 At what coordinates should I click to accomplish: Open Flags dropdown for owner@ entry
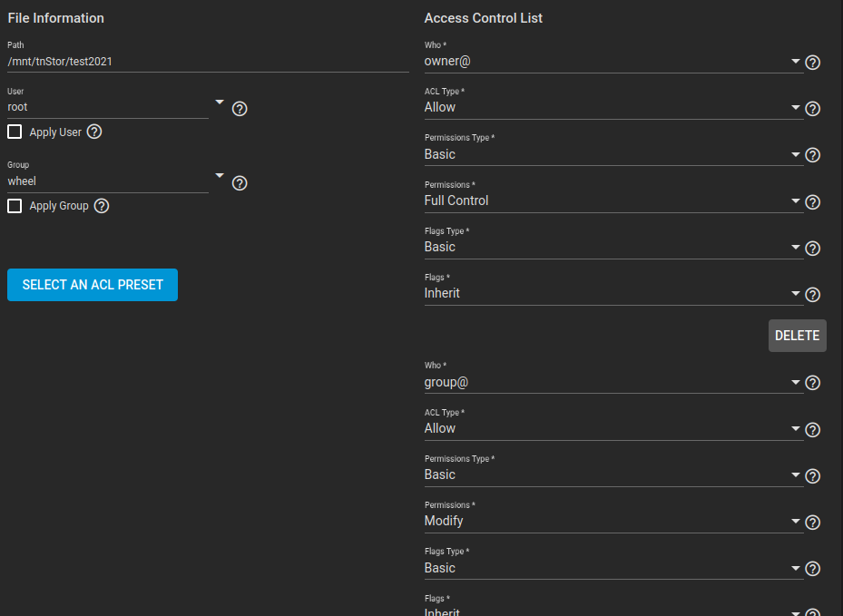[x=613, y=294]
